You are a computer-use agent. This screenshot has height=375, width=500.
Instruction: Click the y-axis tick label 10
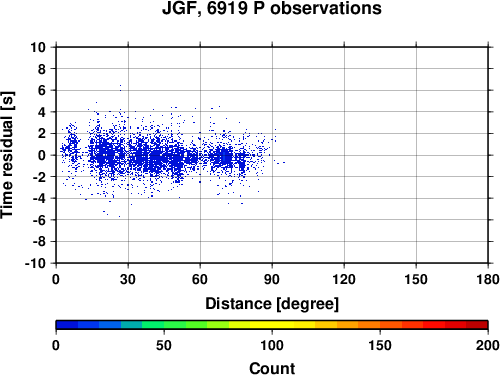pyautogui.click(x=38, y=47)
